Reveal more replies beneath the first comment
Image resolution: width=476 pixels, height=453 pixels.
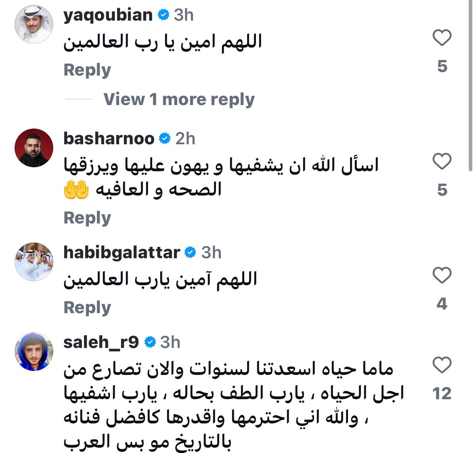click(x=179, y=99)
